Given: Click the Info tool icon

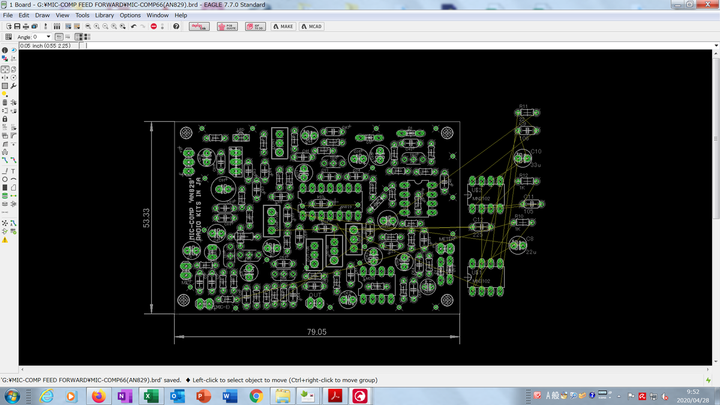Looking at the screenshot, I should click(x=4, y=50).
